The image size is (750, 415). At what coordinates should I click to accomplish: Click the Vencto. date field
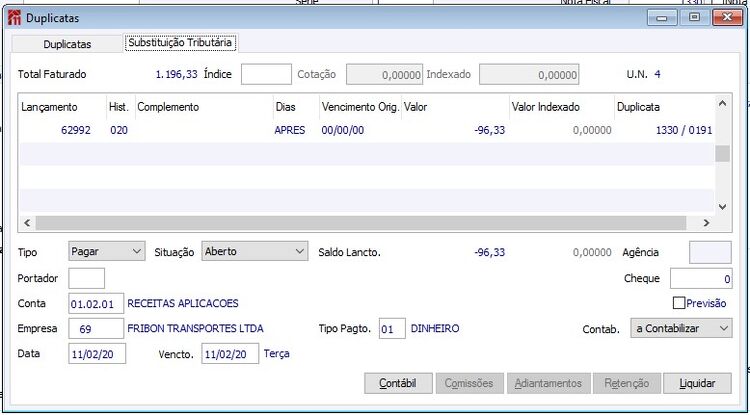[230, 354]
